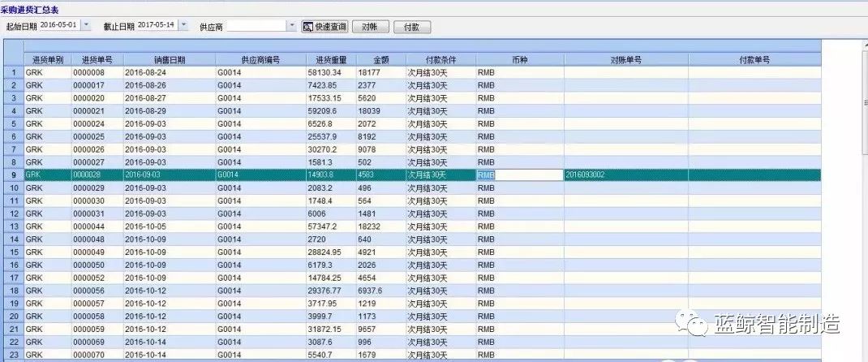Click the editable RMB currency field in row 9
Screen dimensions: 868x362
pos(519,175)
